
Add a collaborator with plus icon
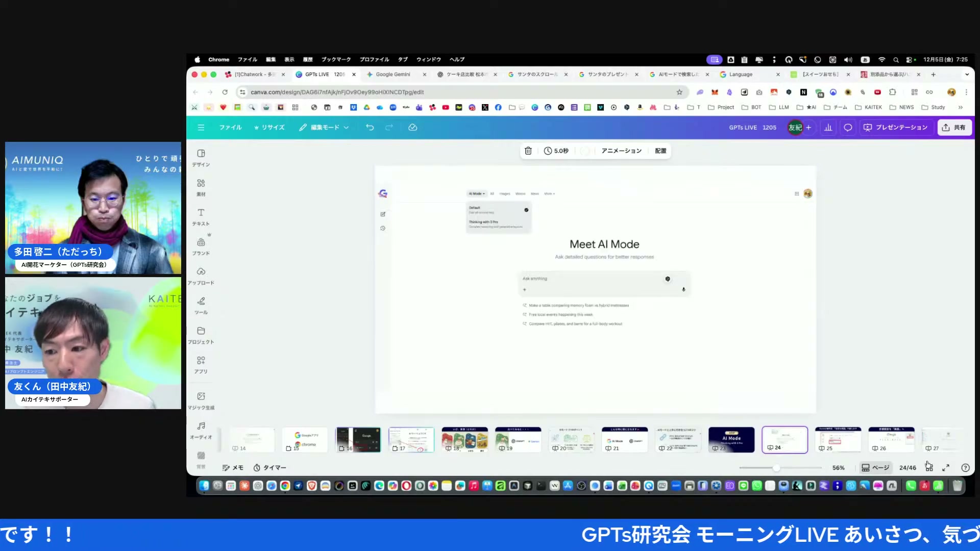click(808, 128)
